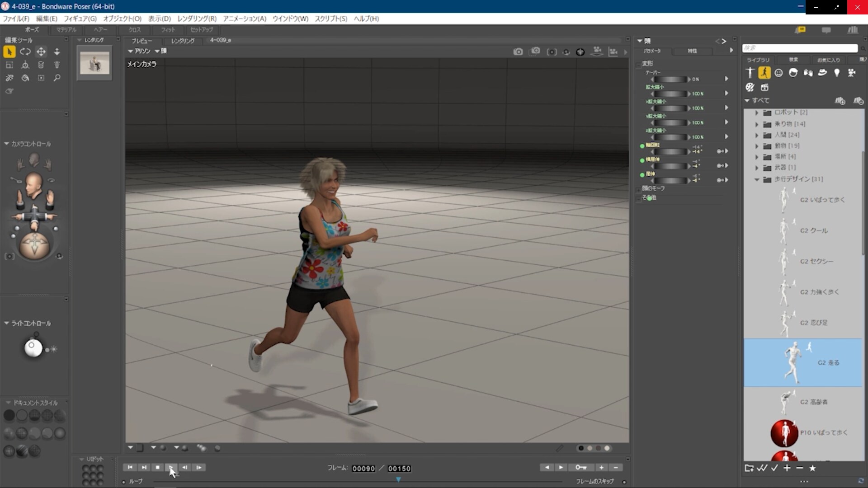868x488 pixels.
Task: Select the paint bucket Color tool
Action: pyautogui.click(x=25, y=78)
